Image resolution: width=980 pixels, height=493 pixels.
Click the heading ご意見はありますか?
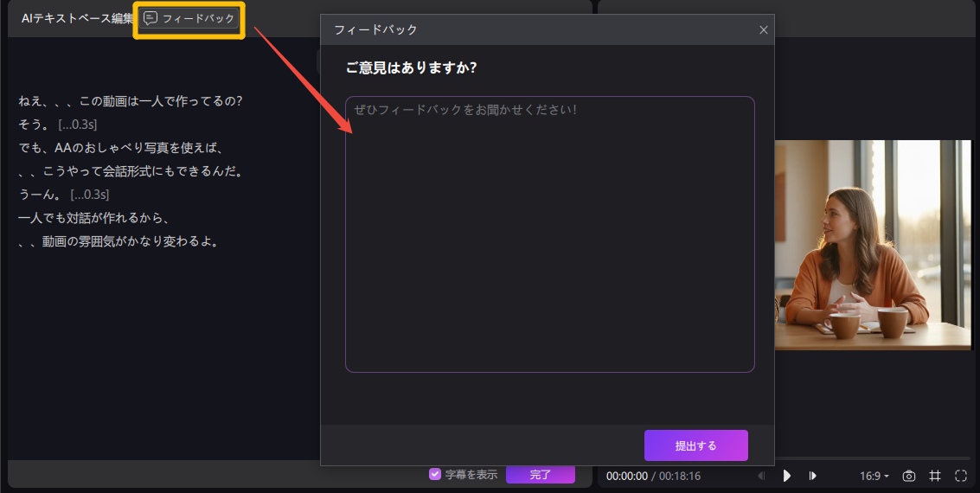pos(411,67)
